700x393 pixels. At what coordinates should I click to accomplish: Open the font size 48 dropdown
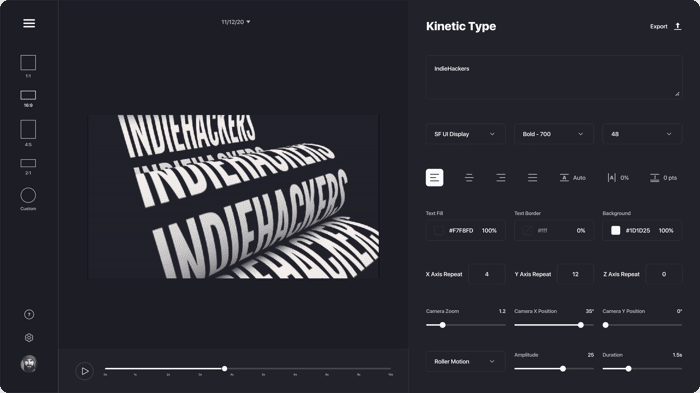point(642,134)
